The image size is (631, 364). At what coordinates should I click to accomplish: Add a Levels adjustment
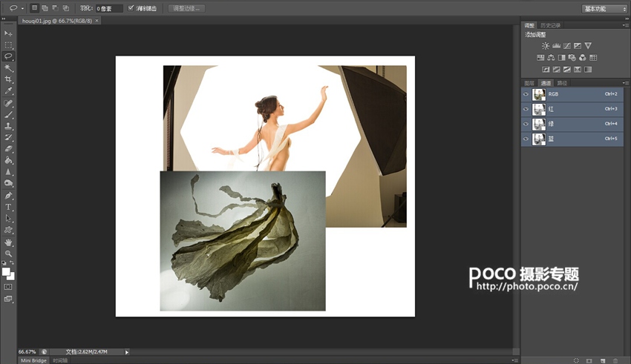pyautogui.click(x=556, y=46)
